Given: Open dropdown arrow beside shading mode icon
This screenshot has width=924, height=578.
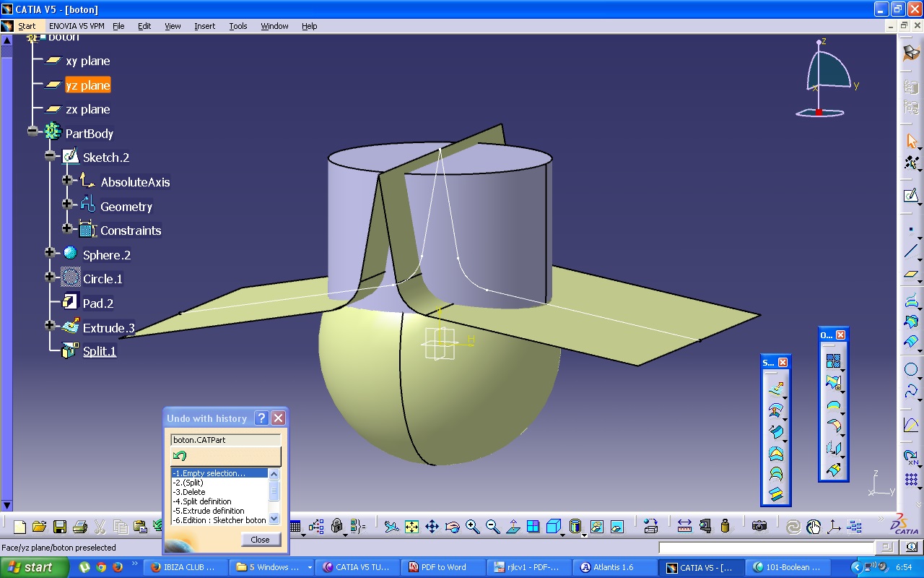Looking at the screenshot, I should [x=583, y=534].
